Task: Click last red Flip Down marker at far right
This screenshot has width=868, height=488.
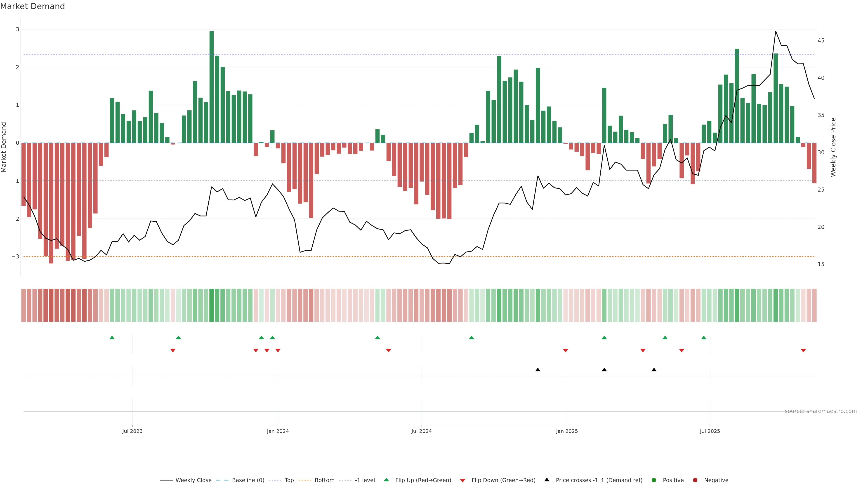Action: click(x=803, y=351)
